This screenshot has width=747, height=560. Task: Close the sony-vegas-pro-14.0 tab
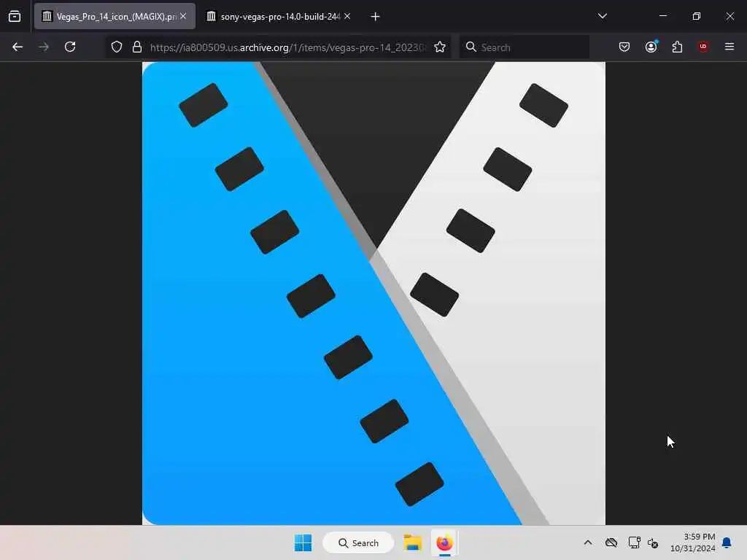tap(347, 16)
